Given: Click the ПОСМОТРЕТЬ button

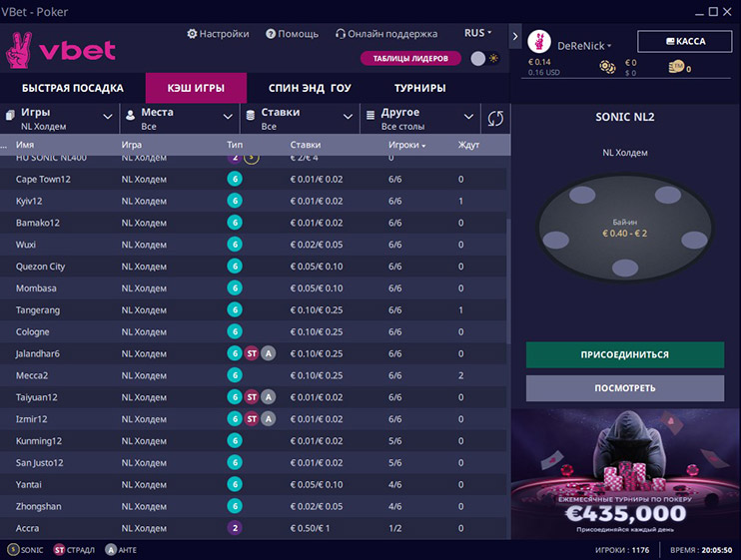Looking at the screenshot, I should pyautogui.click(x=625, y=388).
